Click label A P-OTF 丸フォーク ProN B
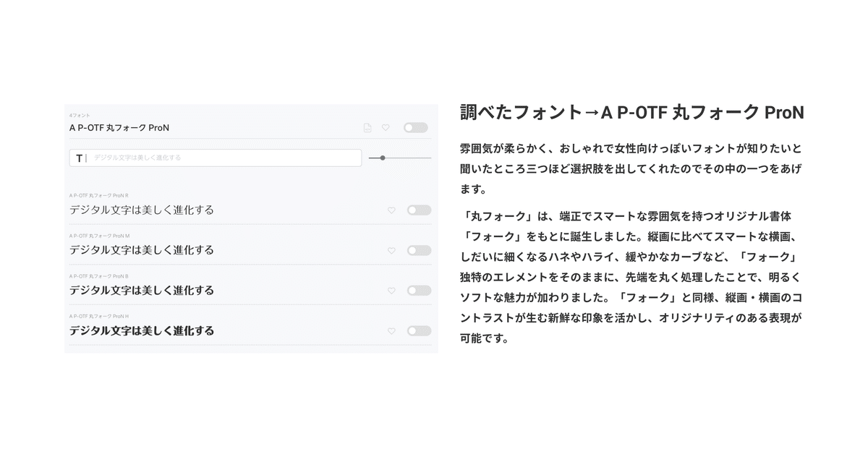The height and width of the screenshot is (454, 868). coord(99,276)
